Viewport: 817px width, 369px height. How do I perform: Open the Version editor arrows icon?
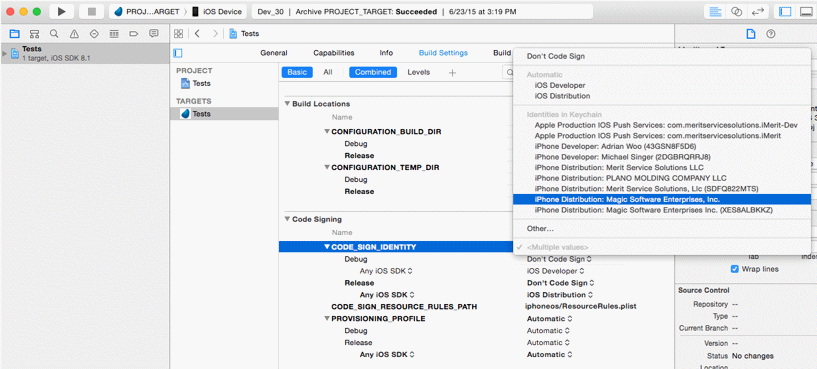756,11
